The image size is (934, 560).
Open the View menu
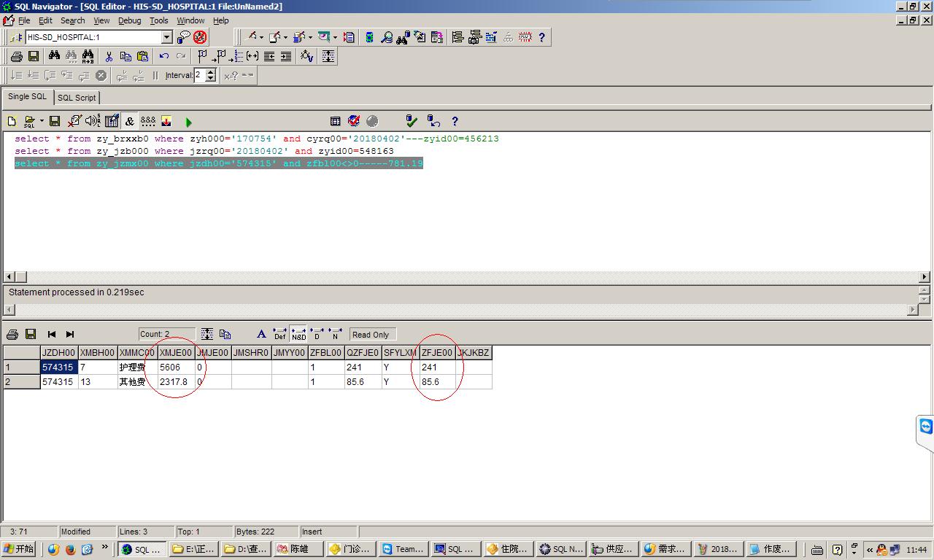(x=101, y=20)
